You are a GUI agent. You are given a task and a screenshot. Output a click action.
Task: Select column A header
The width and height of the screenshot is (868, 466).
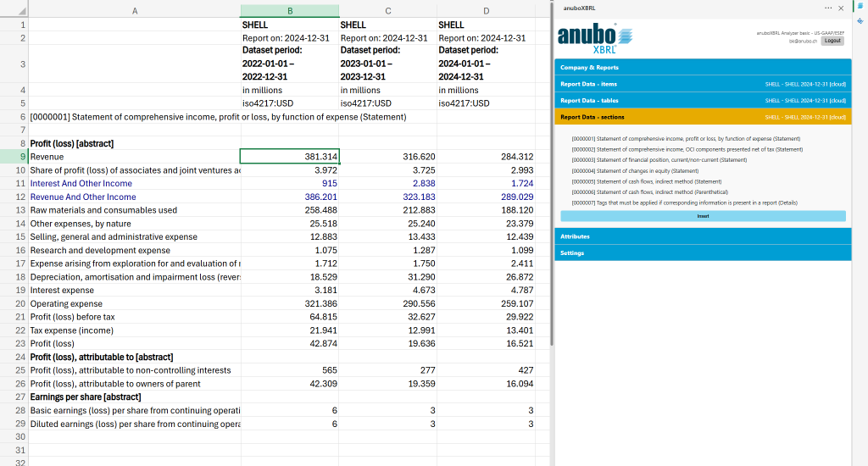(x=135, y=10)
